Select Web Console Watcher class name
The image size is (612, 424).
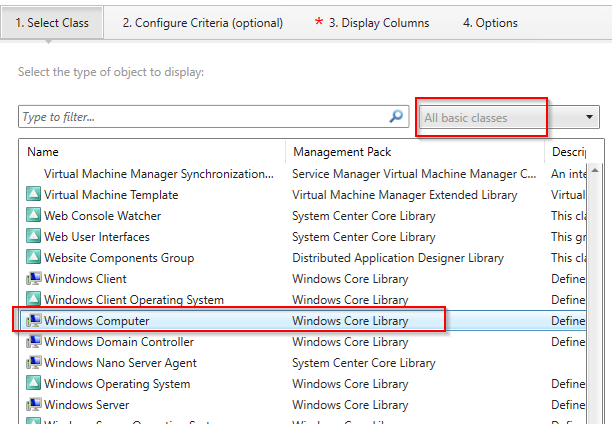coord(102,216)
